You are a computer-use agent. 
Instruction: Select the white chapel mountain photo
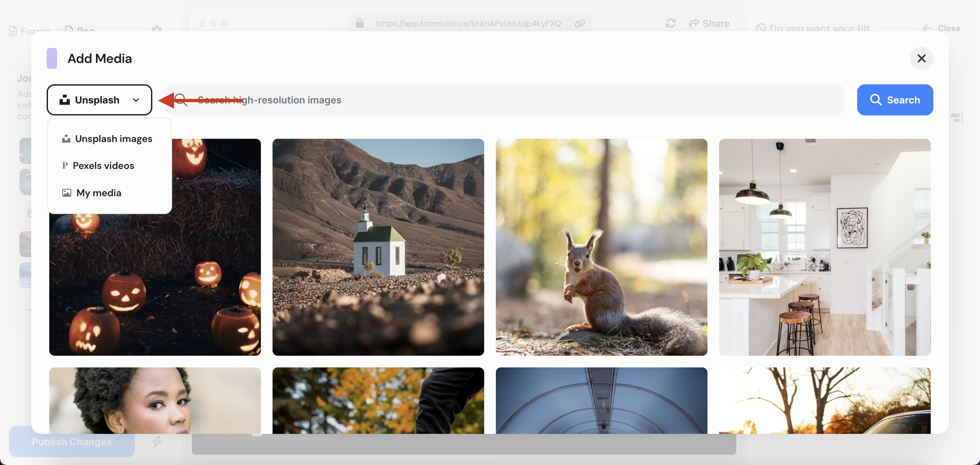click(x=378, y=247)
